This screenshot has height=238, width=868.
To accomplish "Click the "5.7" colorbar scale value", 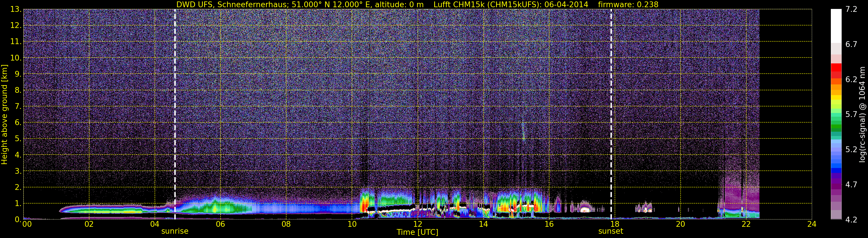I will coord(851,115).
